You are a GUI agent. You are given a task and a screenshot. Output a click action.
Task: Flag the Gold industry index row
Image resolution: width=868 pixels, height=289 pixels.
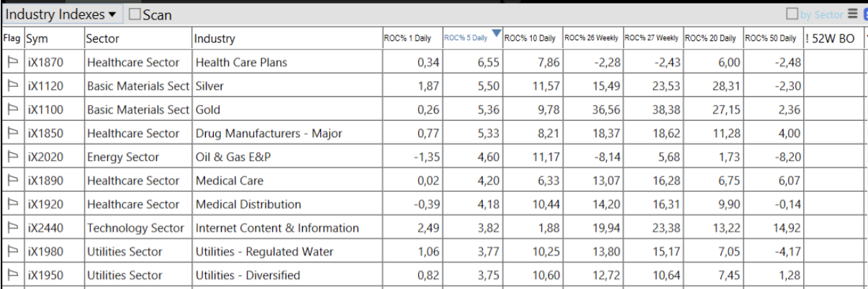tap(12, 110)
